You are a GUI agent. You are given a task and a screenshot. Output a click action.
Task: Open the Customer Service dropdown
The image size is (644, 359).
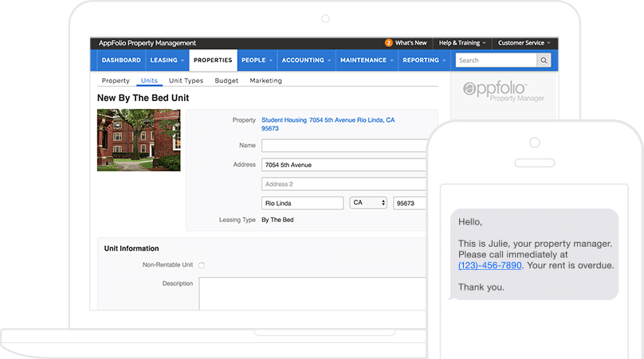[524, 43]
